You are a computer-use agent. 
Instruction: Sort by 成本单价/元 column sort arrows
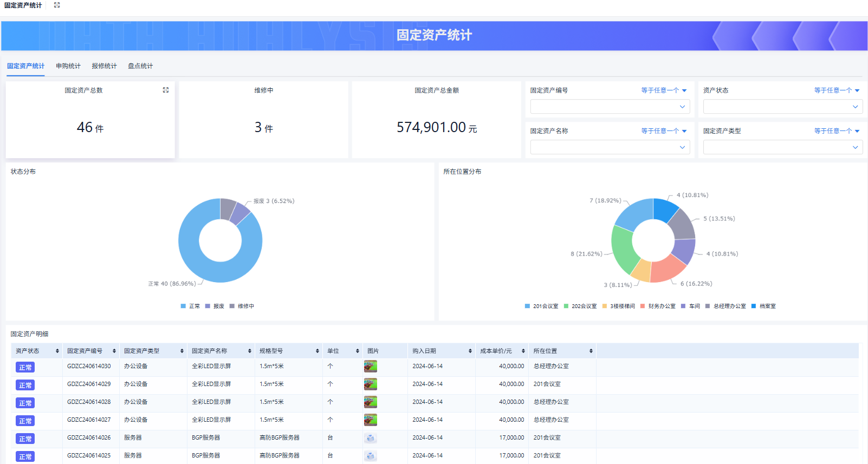[523, 351]
